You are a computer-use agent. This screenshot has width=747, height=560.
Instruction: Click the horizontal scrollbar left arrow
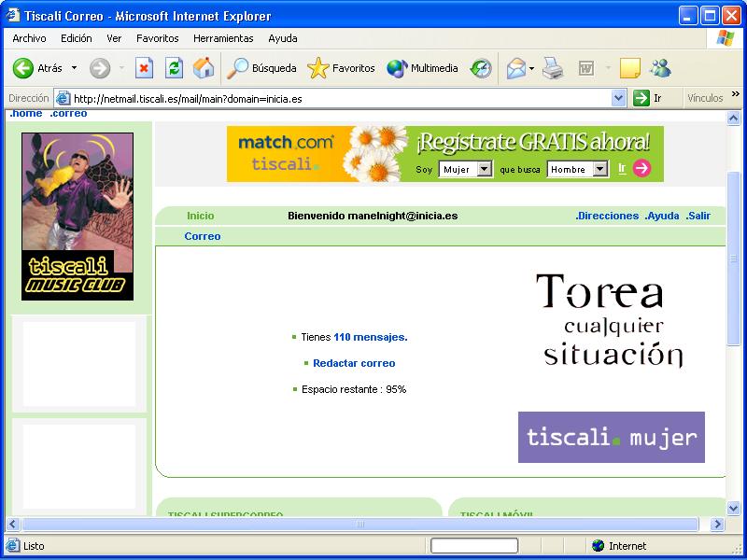point(12,525)
